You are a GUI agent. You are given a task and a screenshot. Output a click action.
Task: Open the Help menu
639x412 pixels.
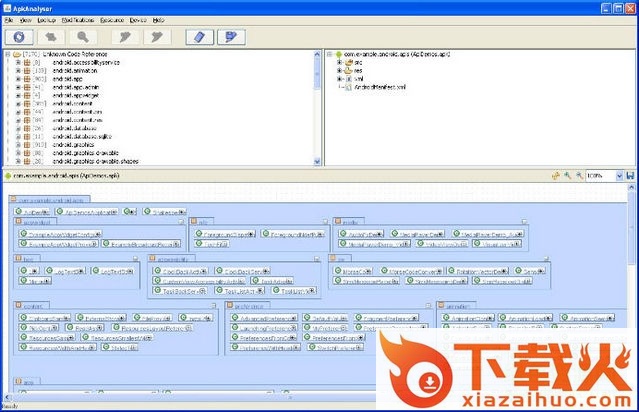point(159,20)
